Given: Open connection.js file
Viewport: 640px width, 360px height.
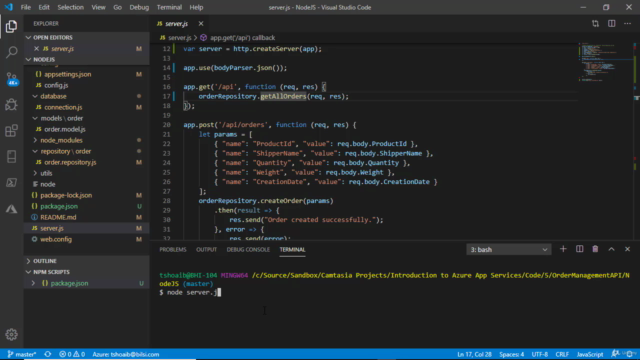Looking at the screenshot, I should 63,107.
